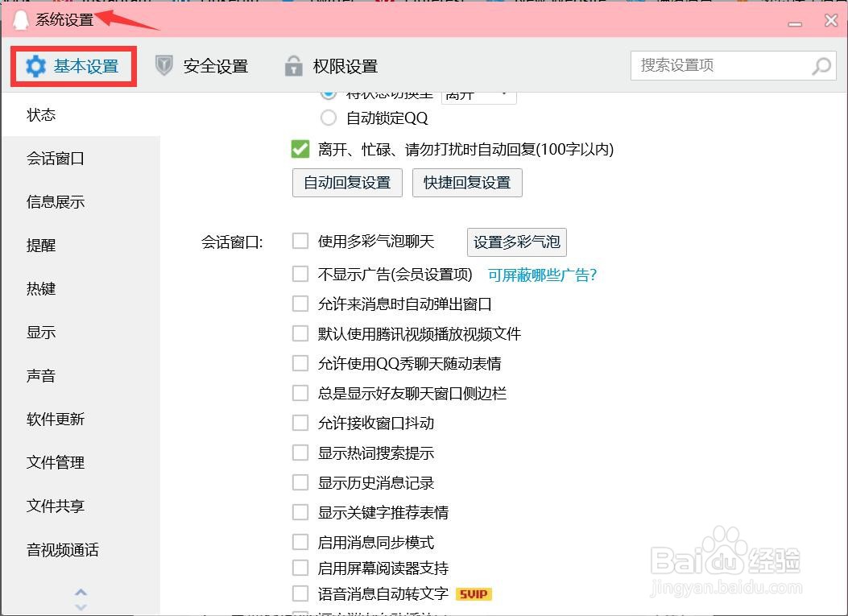Minimize the 系统设置 window

(x=795, y=23)
